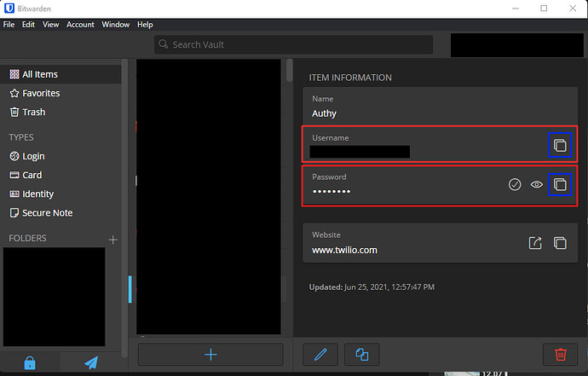Delete the Authy item with trash
Viewport: 588px width, 376px height.
pyautogui.click(x=560, y=354)
